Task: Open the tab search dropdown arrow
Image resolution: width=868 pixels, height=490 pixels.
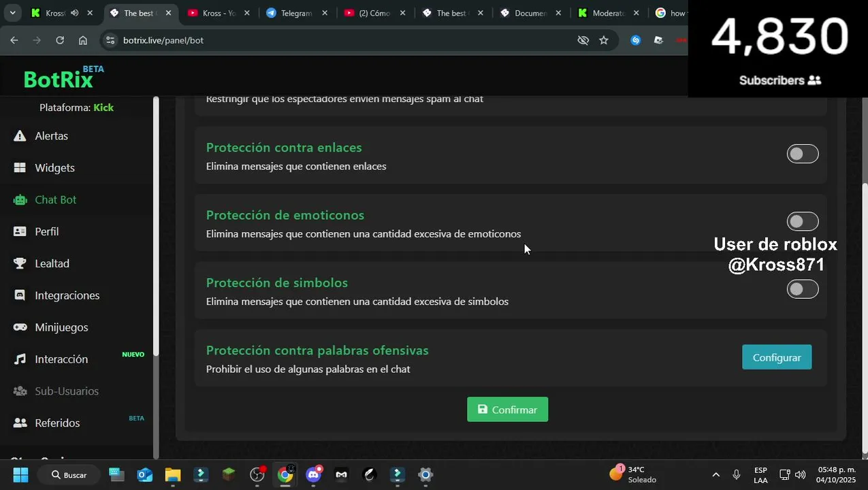Action: pyautogui.click(x=12, y=13)
